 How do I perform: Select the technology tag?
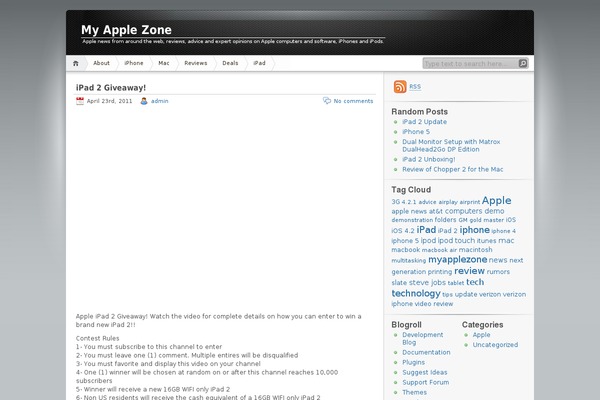coord(416,293)
